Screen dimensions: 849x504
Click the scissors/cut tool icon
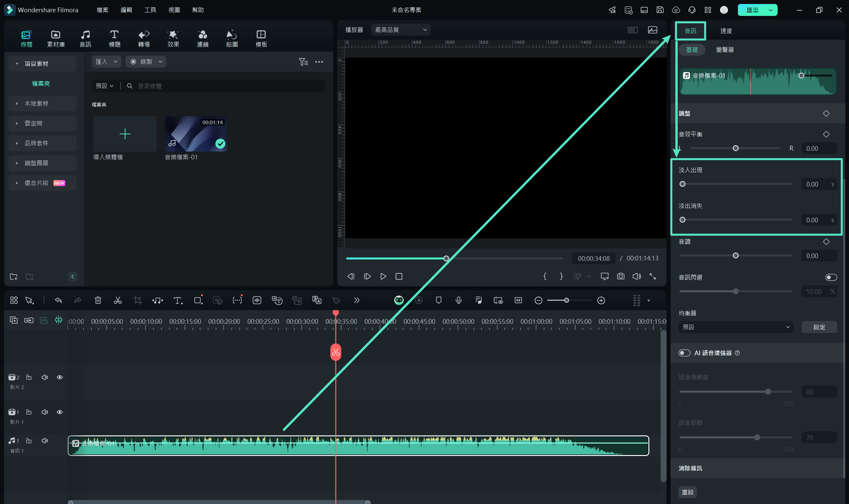[x=118, y=300]
